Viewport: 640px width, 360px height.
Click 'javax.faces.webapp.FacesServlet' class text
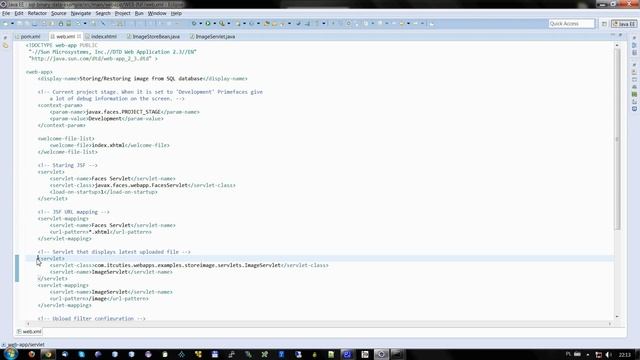(141, 185)
